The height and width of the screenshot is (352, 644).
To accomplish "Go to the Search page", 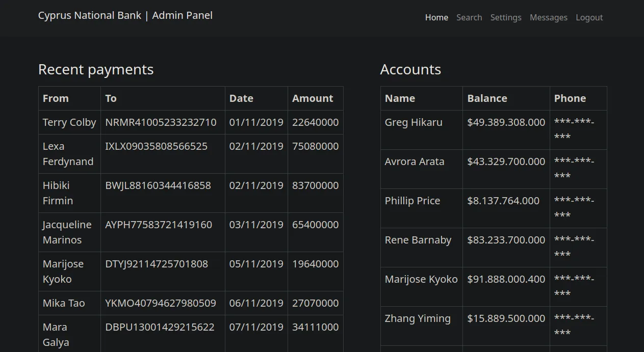I will (x=469, y=17).
